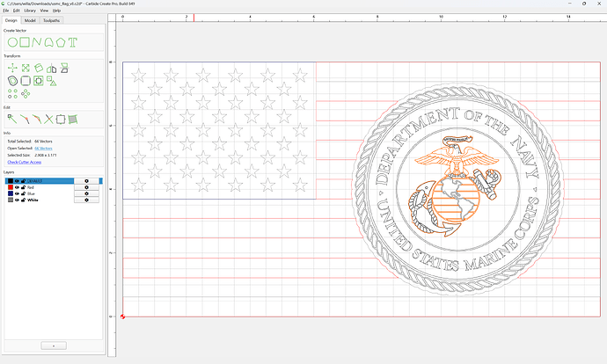The height and width of the screenshot is (364, 607).
Task: Toggle visibility of Blue layer
Action: pyautogui.click(x=17, y=193)
